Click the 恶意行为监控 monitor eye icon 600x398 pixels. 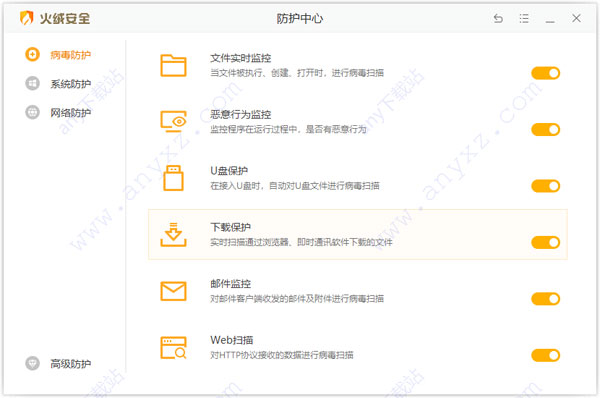pos(173,121)
